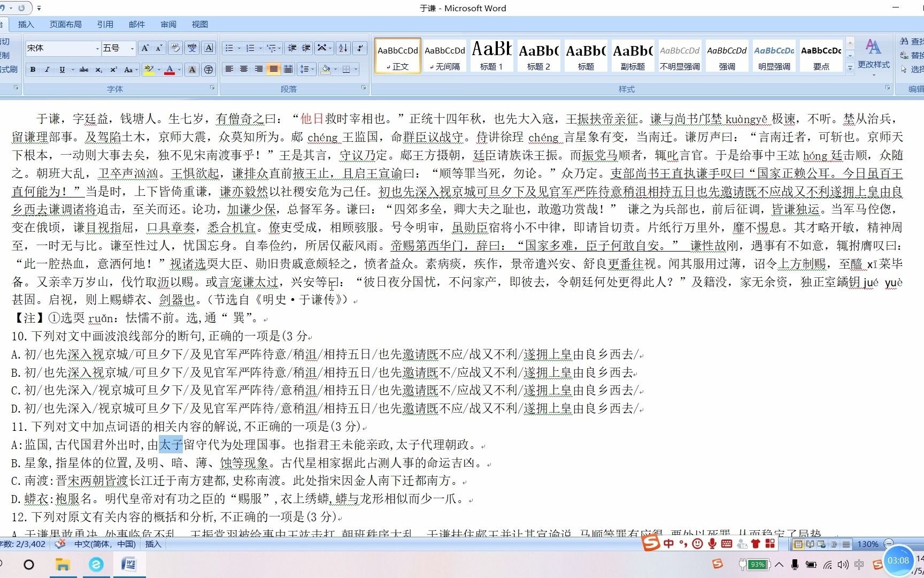Image resolution: width=924 pixels, height=578 pixels.
Task: Click the Increase Indent icon
Action: [x=306, y=48]
